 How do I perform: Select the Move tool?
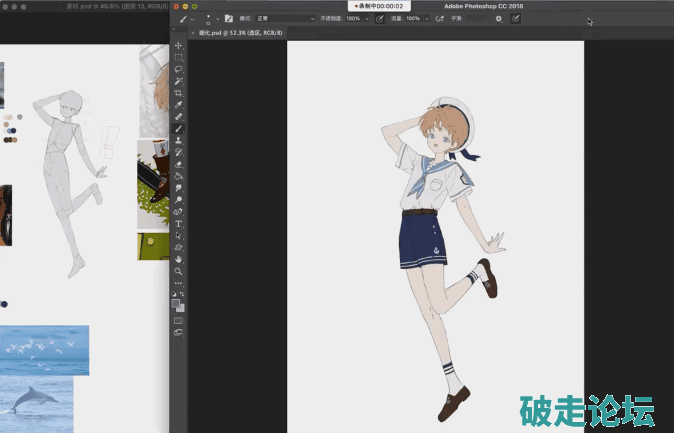tap(179, 46)
